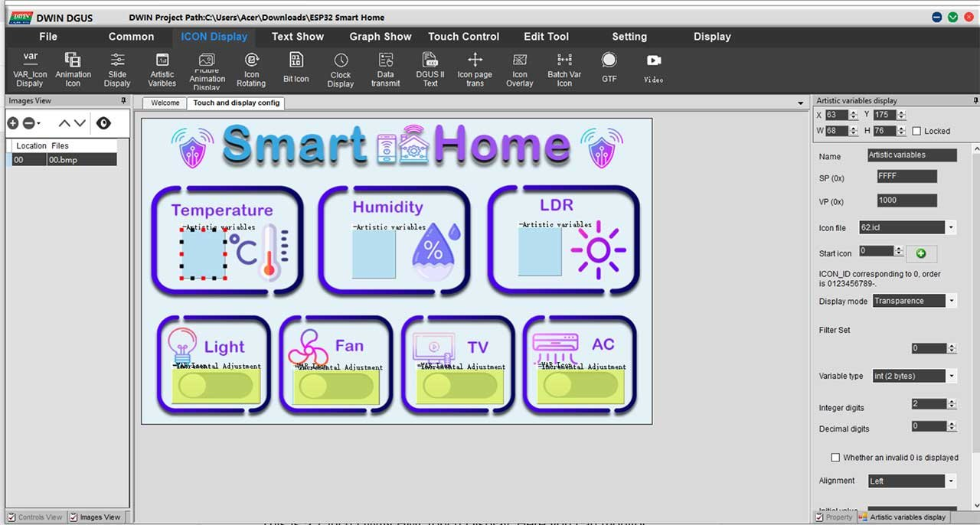Image resolution: width=980 pixels, height=525 pixels.
Task: Pick the Picture Animation Display tool
Action: point(207,70)
